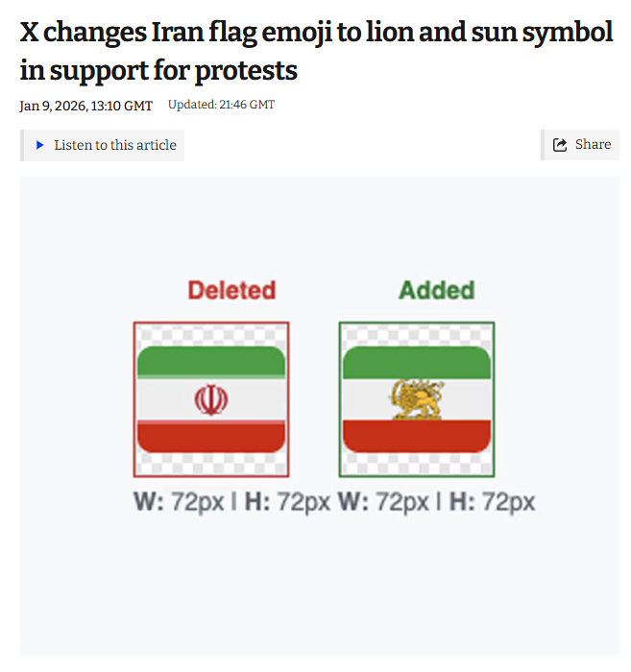Viewport: 631px width, 672px height.
Task: Pick the green stripe of the added flag
Action: 417,363
